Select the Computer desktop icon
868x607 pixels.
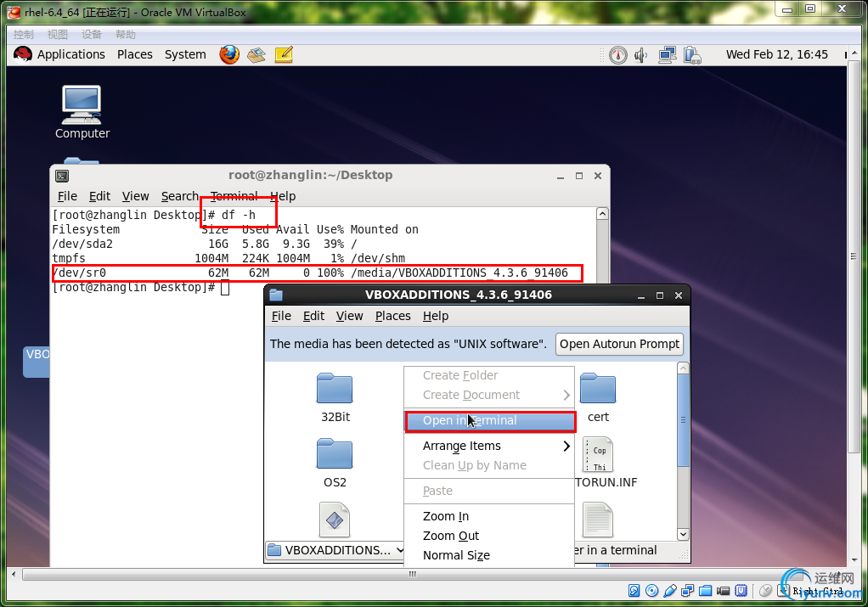(82, 112)
